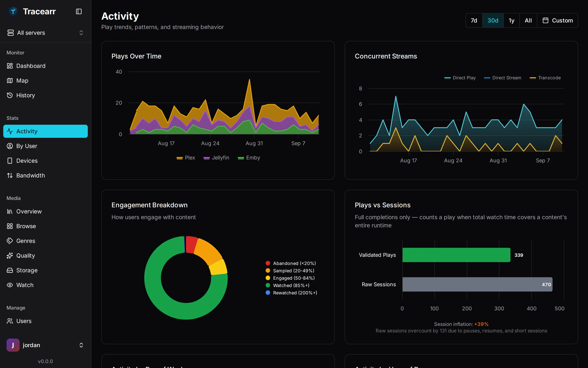The width and height of the screenshot is (588, 368).
Task: Click the Concurrent Streams heading
Action: pyautogui.click(x=386, y=56)
